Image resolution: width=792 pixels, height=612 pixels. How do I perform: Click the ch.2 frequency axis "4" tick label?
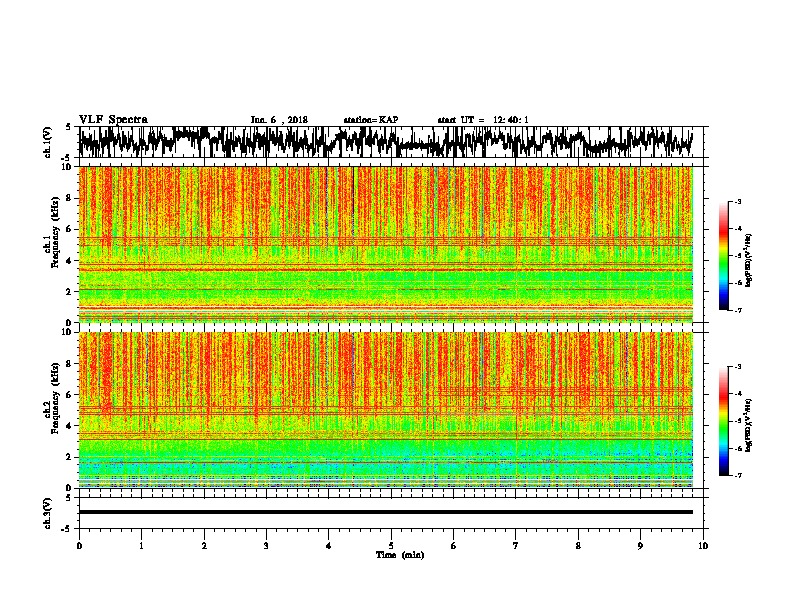[x=69, y=426]
